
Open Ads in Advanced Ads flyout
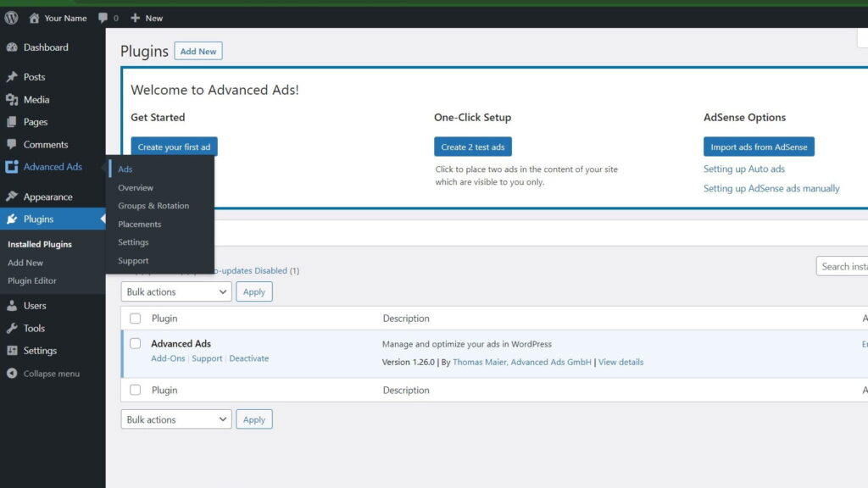[125, 169]
